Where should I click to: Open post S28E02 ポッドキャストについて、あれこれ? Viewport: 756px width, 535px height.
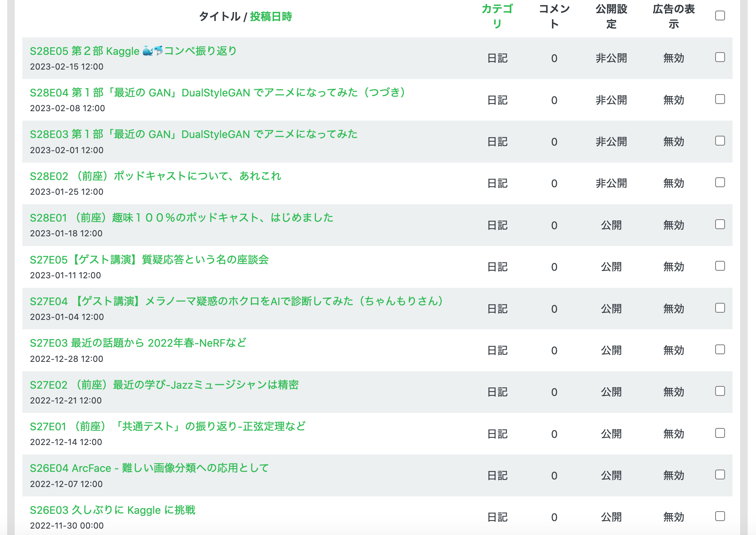tap(156, 176)
